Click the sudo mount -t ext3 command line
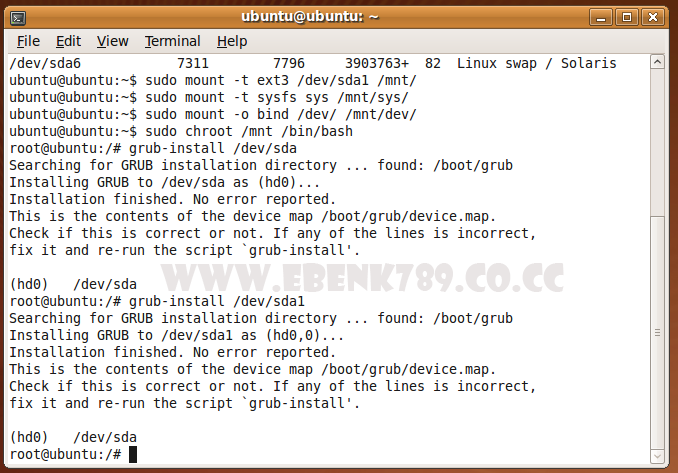The image size is (678, 473). click(213, 80)
